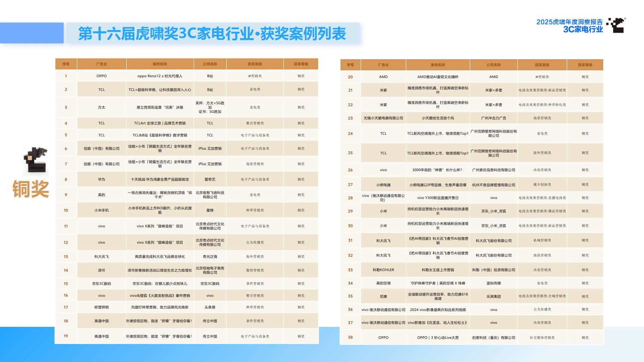The height and width of the screenshot is (362, 644).
Task: Click the bronze tiger trophy image
Action: (34, 161)
